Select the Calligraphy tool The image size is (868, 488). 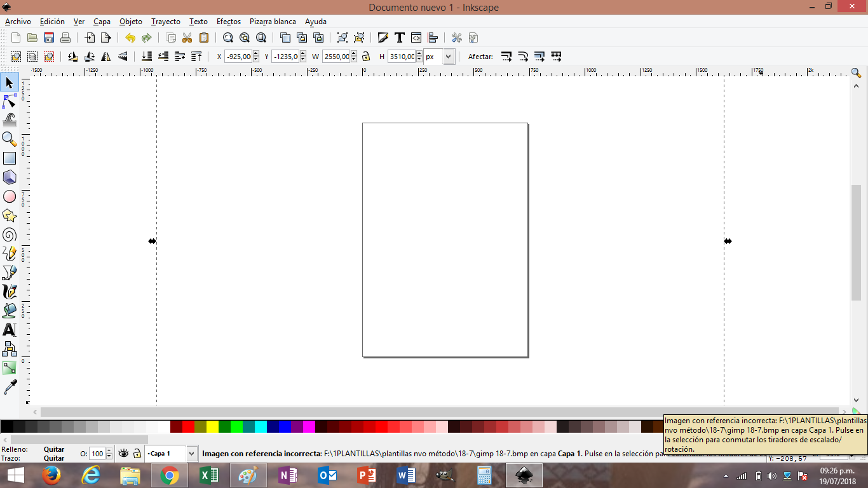coord(10,292)
